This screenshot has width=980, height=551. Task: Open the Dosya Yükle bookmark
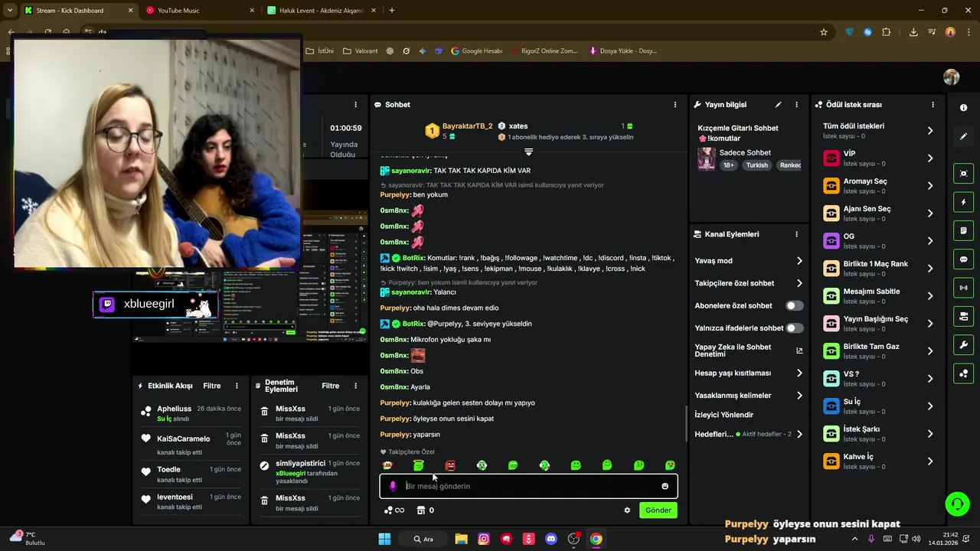click(x=622, y=51)
